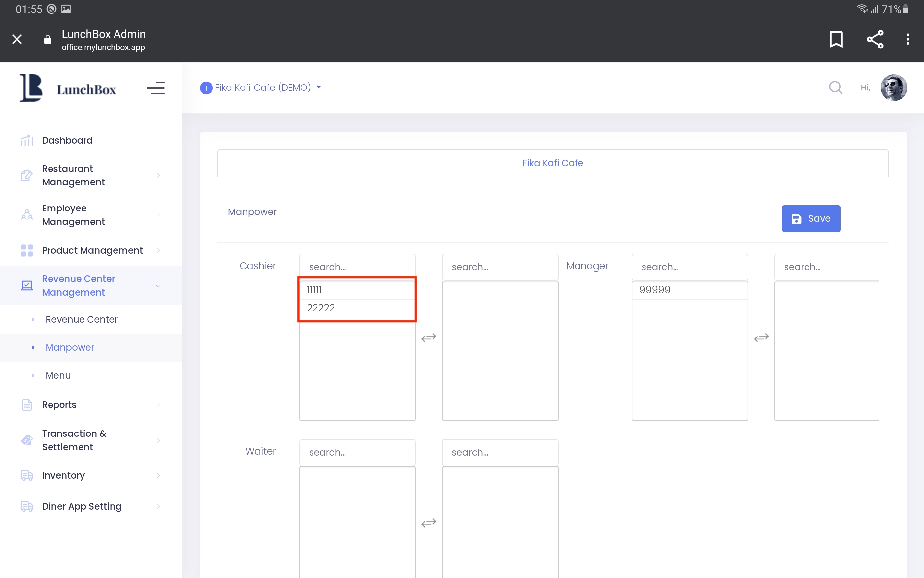Click the first Cashier search field

(x=357, y=267)
